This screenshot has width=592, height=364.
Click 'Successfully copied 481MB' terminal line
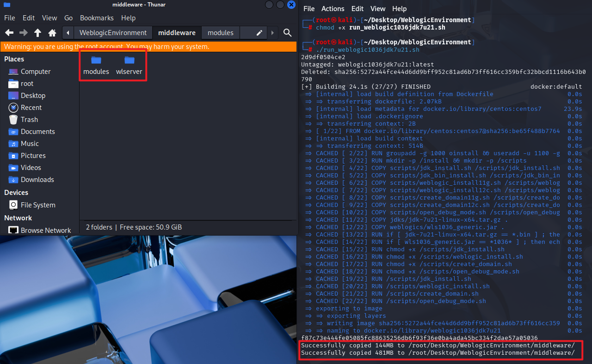coord(438,352)
